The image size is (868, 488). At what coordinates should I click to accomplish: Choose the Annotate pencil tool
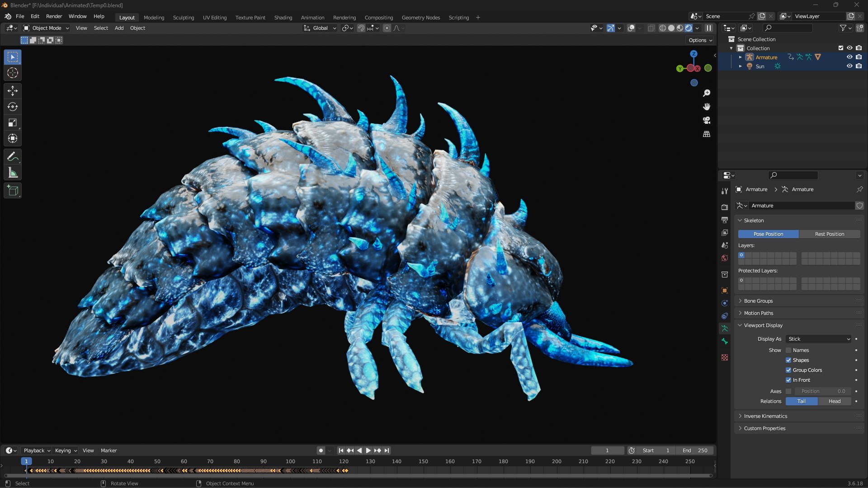tap(13, 157)
